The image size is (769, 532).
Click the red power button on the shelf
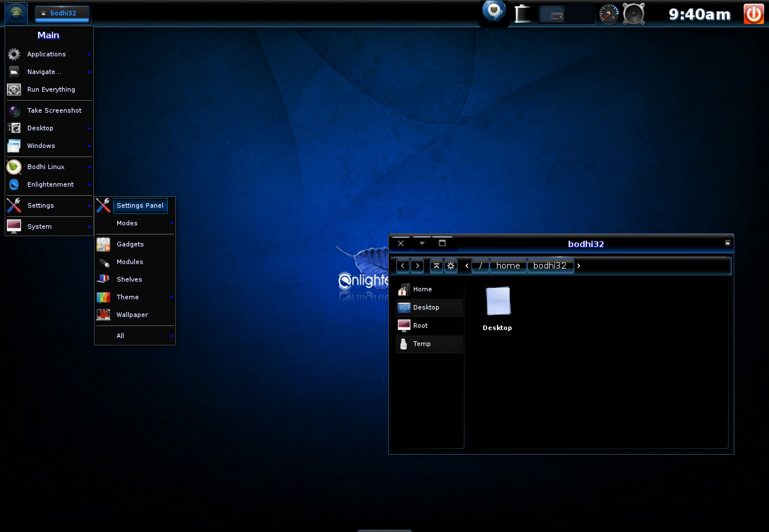754,14
